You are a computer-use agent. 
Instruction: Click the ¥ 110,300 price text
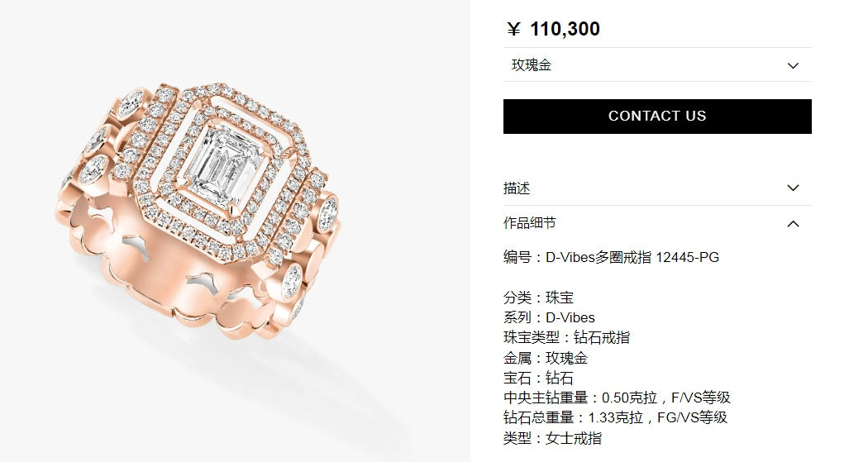coord(554,29)
